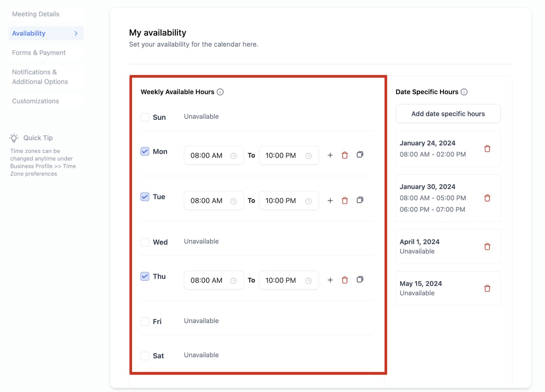Add another time slot for Tuesday
545x392 pixels.
click(330, 201)
